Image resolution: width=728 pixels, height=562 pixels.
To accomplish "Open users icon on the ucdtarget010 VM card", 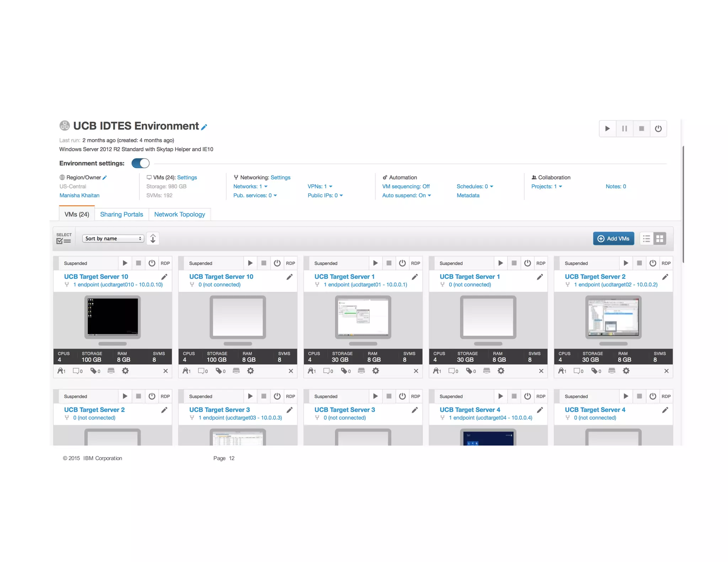I will tap(61, 371).
